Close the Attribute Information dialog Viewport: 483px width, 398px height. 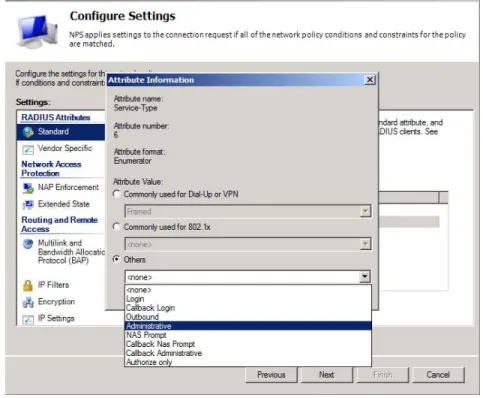point(370,80)
